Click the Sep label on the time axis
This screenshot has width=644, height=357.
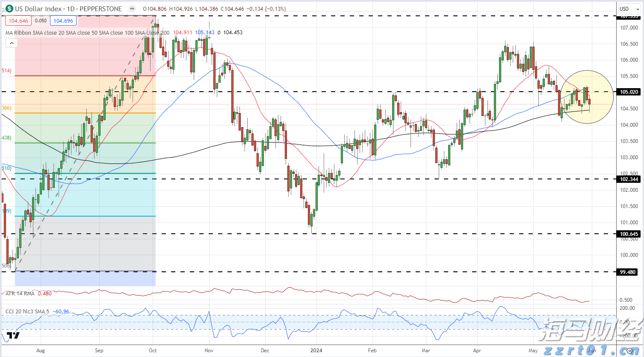tap(99, 351)
